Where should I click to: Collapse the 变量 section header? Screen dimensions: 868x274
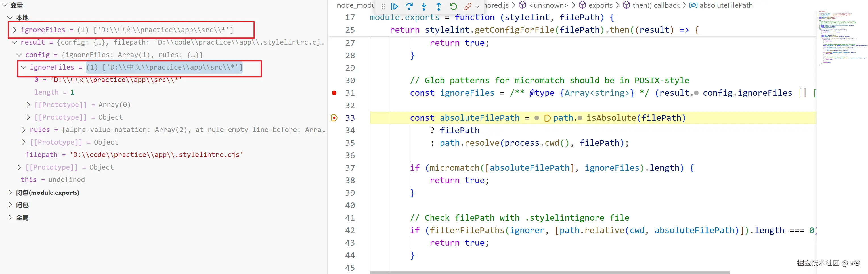5,5
